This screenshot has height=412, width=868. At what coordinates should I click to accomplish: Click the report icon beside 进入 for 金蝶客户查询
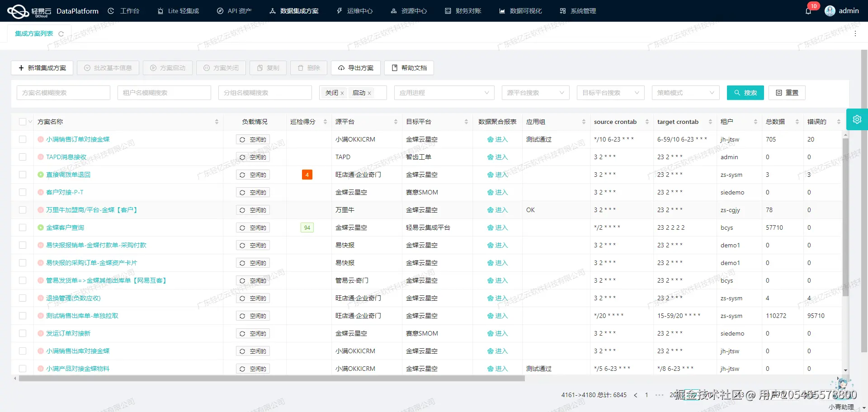[491, 227]
